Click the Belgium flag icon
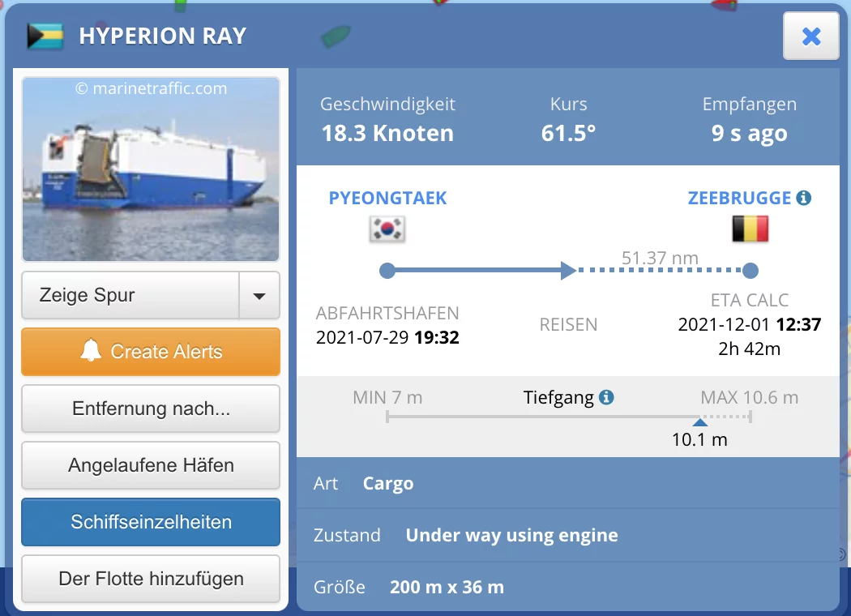 [750, 229]
